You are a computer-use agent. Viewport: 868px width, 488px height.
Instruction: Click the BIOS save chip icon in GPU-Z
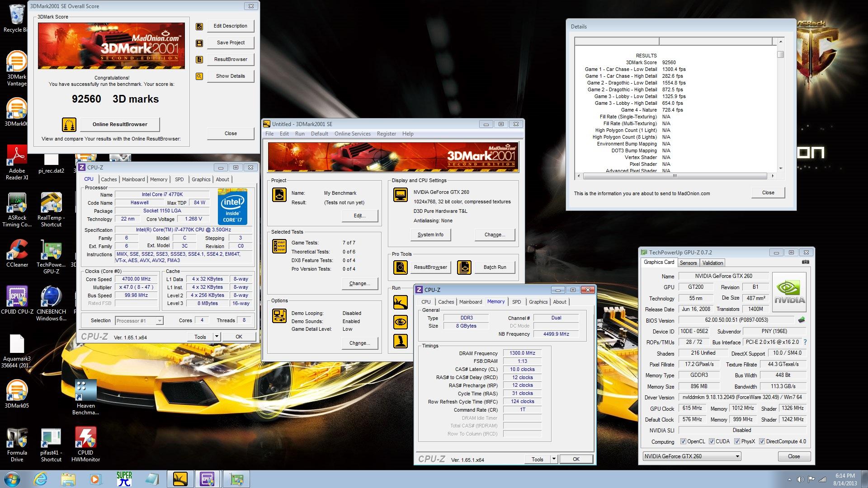coord(802,320)
